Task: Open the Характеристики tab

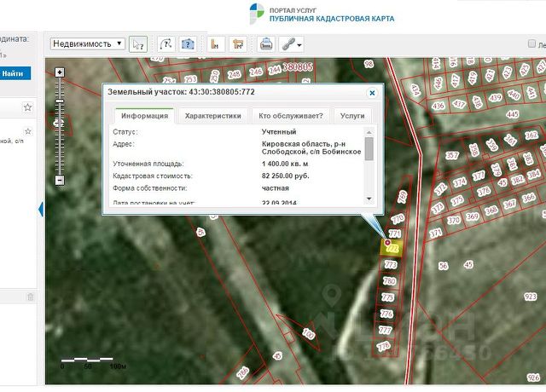Action: click(212, 115)
